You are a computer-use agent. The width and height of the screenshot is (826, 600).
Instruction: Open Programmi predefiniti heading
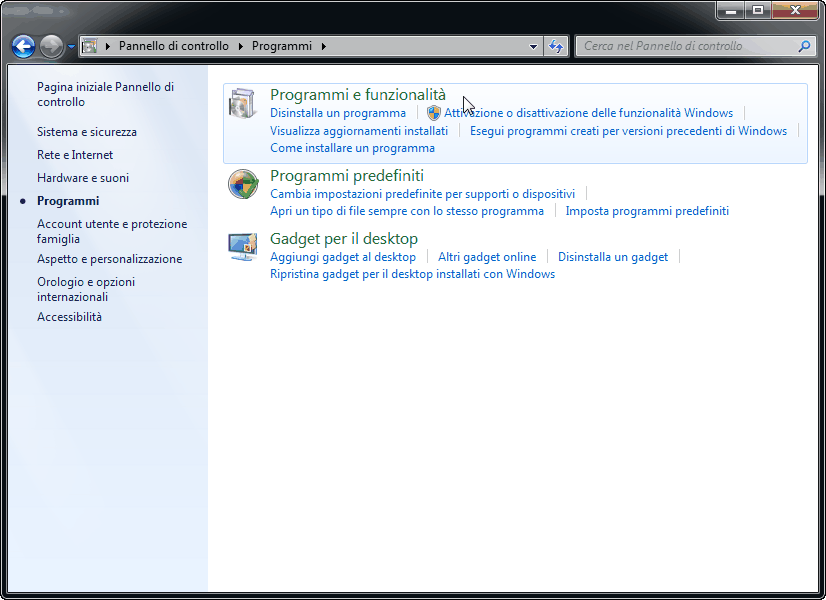click(347, 175)
